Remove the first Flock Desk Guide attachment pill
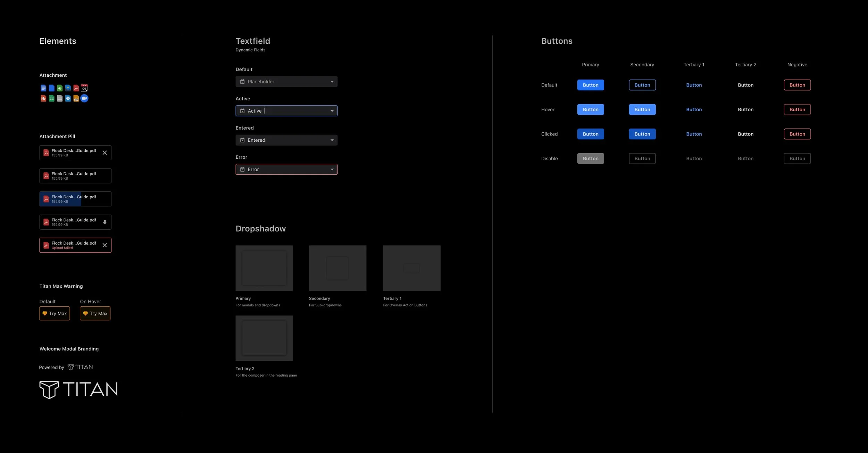Viewport: 868px width, 453px height. click(105, 153)
